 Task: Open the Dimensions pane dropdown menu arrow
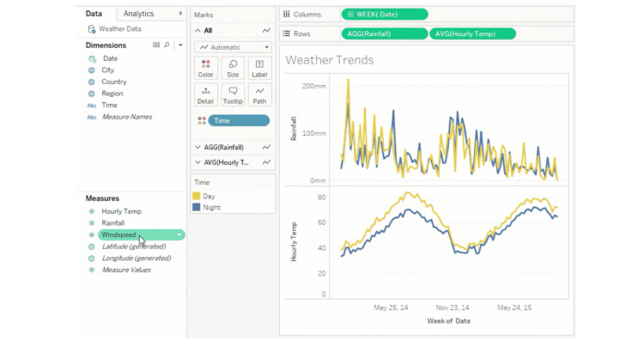(x=180, y=46)
